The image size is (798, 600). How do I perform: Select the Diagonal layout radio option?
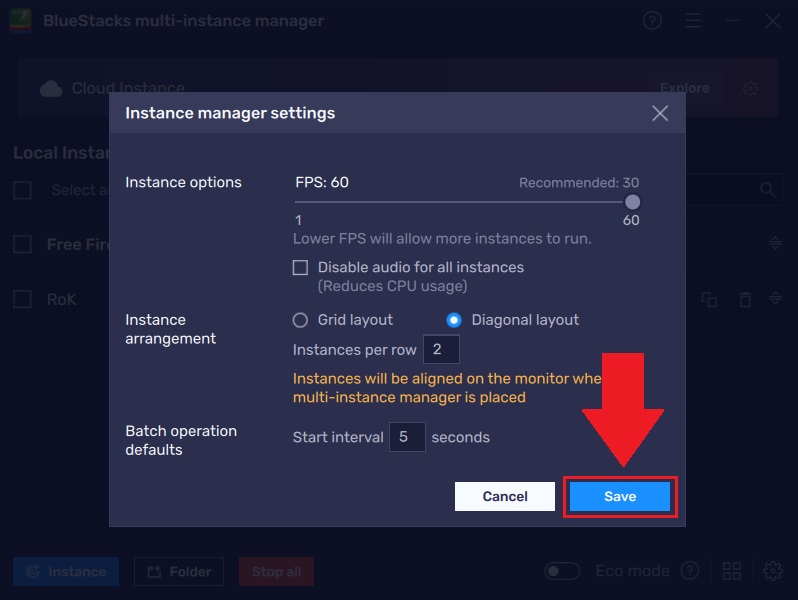[453, 320]
